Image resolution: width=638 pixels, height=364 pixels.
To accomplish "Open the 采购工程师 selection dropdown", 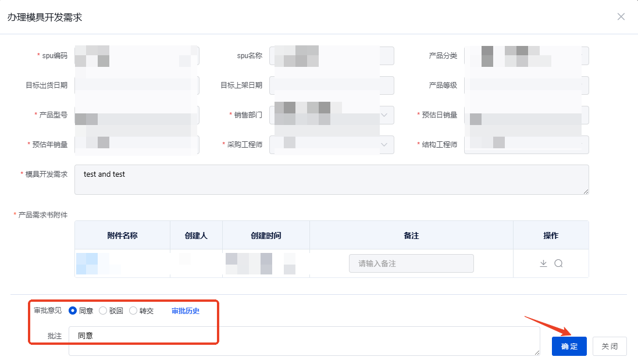I will point(384,144).
